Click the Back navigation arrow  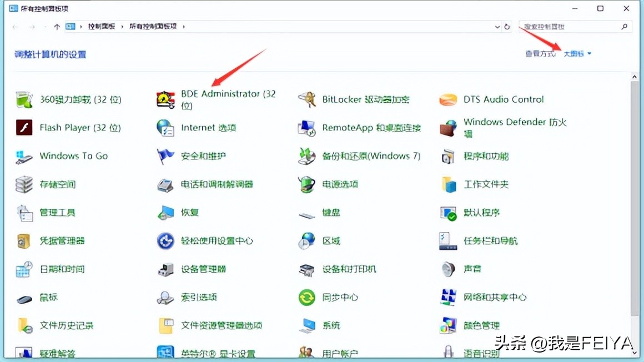tap(14, 26)
